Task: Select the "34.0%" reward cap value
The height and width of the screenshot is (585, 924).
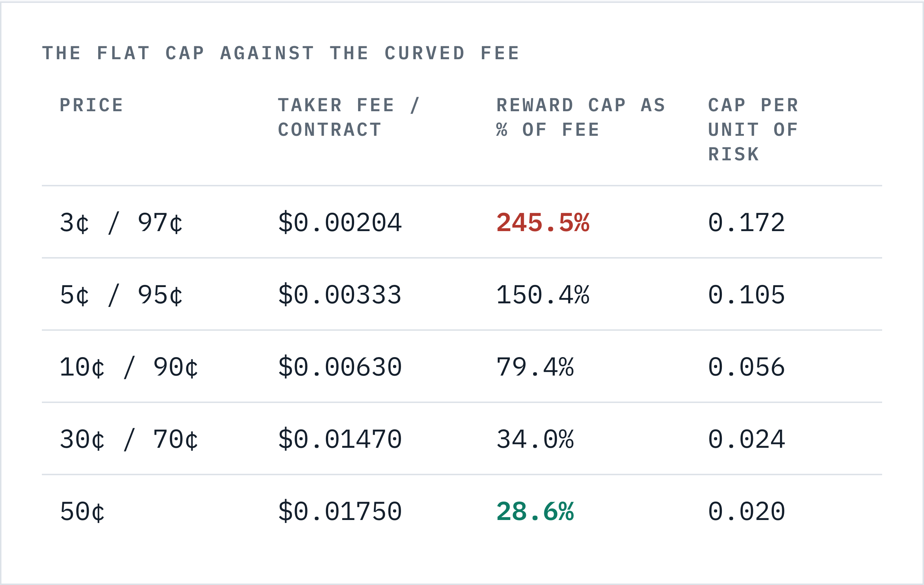Action: click(535, 439)
